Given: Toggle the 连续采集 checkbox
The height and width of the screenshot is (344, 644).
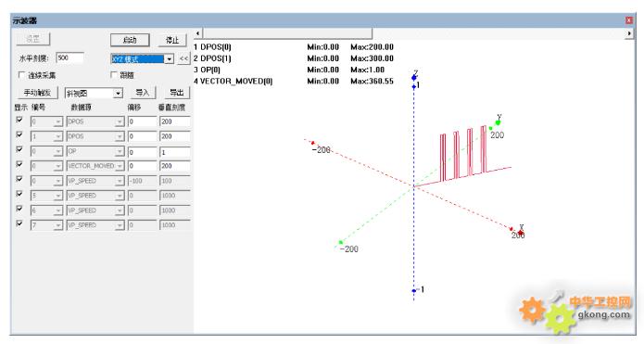Looking at the screenshot, I should coord(22,75).
